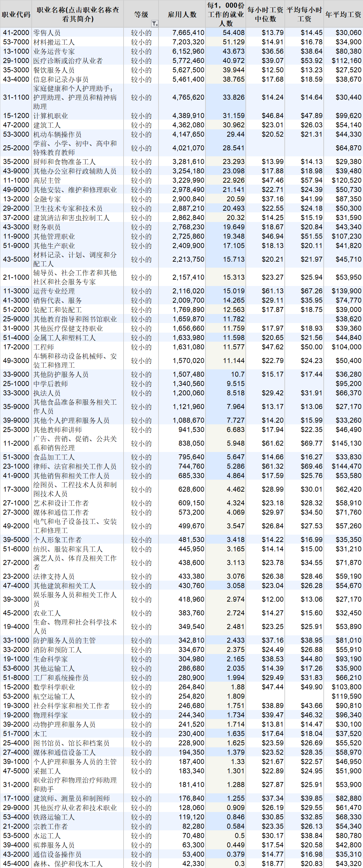Click the 殡葬服务人员 occupation name
363x868 pixels.
(54, 845)
